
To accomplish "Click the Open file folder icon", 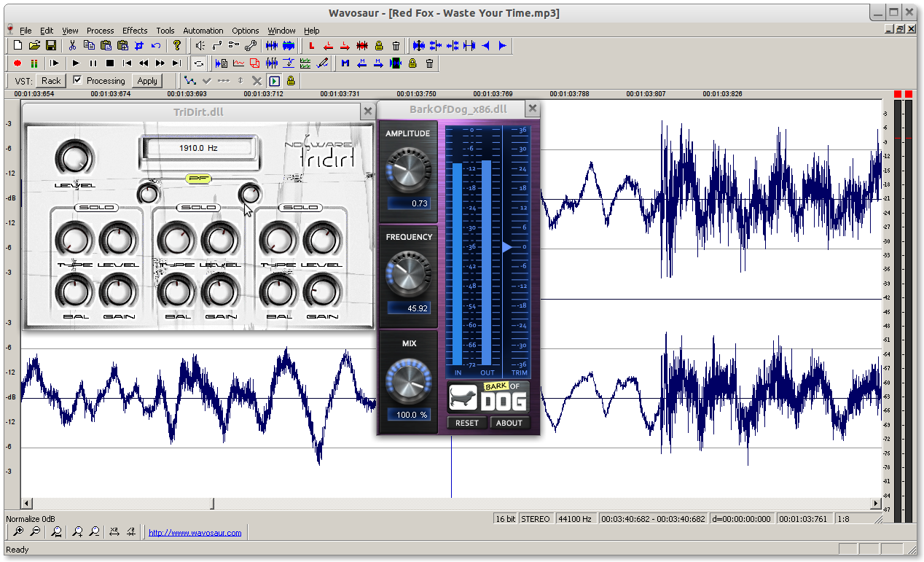I will 34,45.
